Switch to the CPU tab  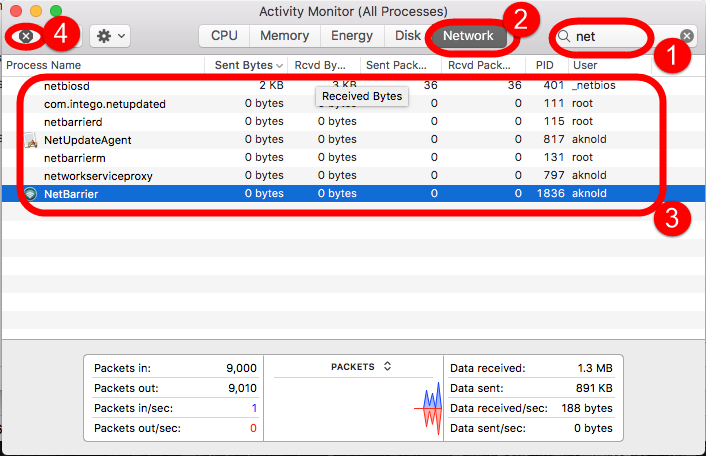[224, 36]
